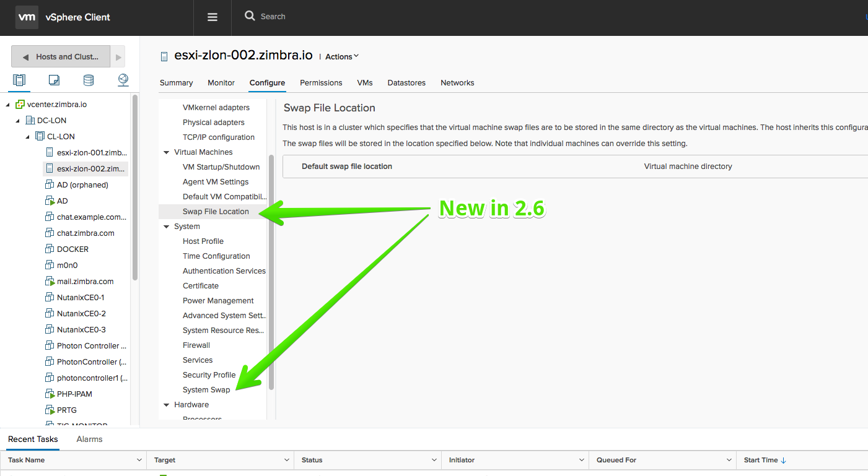Collapse the DC-LON datacenter node
Image resolution: width=868 pixels, height=476 pixels.
click(18, 121)
